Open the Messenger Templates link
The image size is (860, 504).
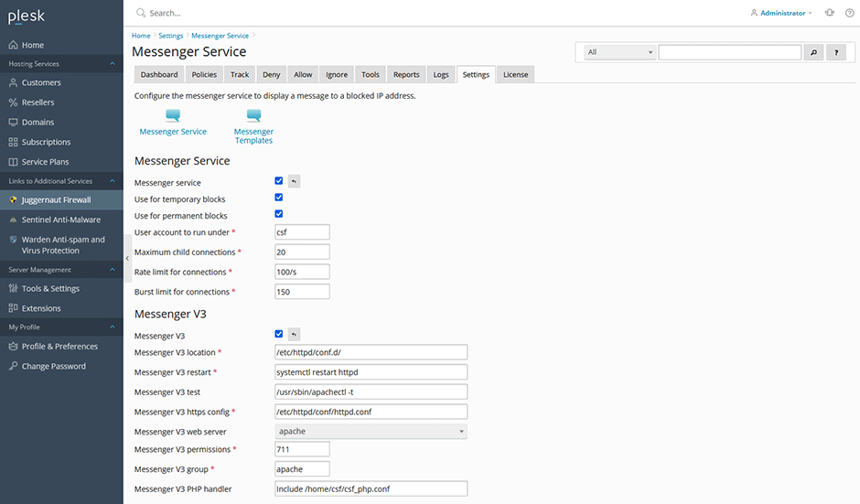[x=253, y=136]
